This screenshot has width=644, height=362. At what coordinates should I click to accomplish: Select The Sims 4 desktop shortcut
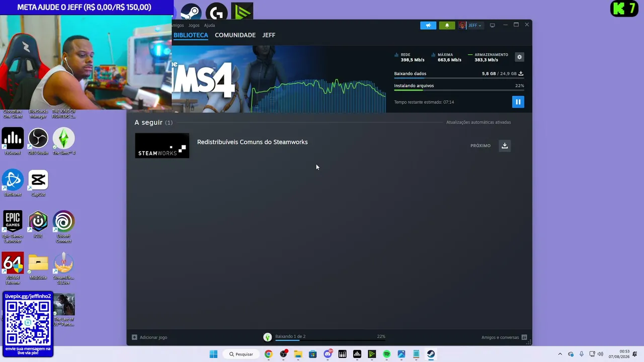[63, 141]
